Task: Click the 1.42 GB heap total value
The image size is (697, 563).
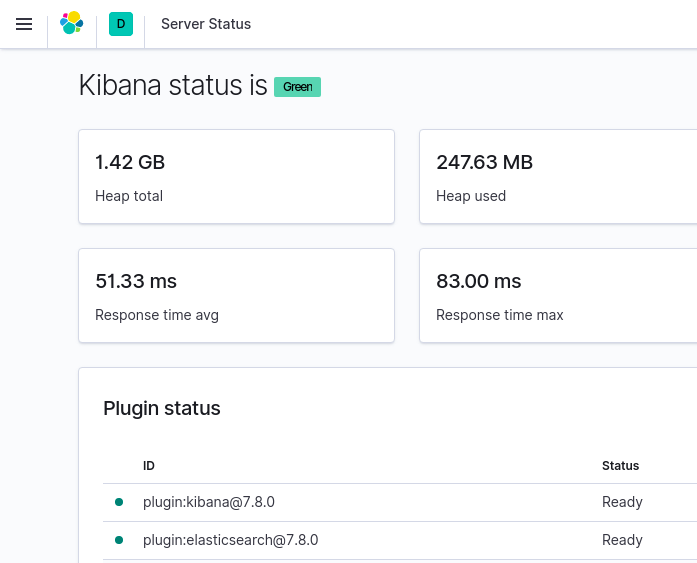Action: pos(130,162)
